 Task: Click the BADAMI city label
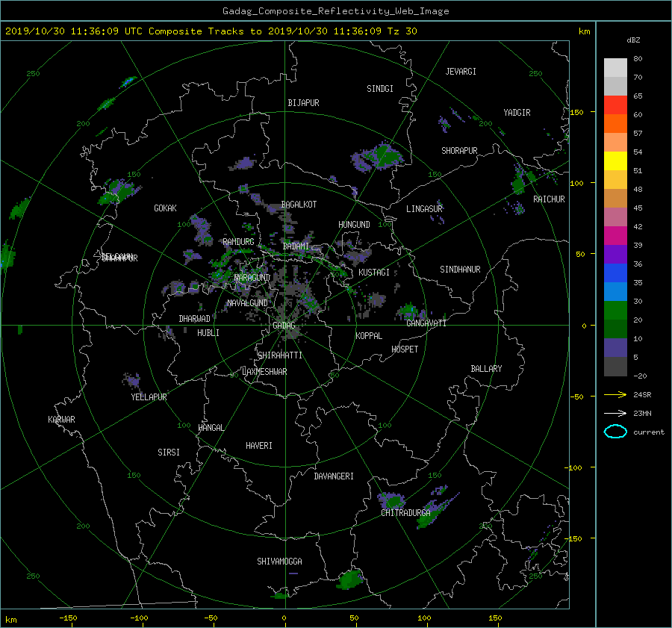pos(296,246)
